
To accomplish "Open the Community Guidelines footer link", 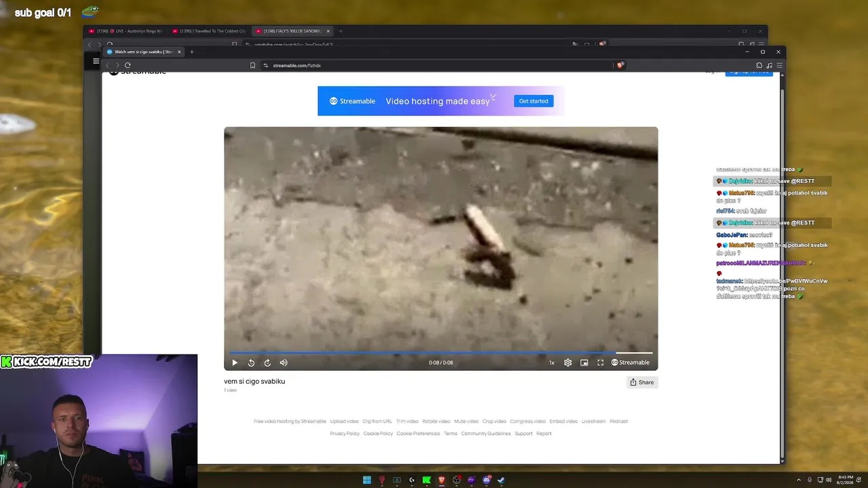I will (486, 434).
